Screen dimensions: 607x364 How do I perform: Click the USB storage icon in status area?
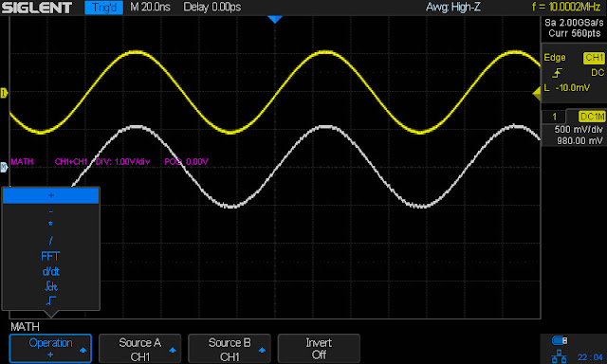[560, 340]
